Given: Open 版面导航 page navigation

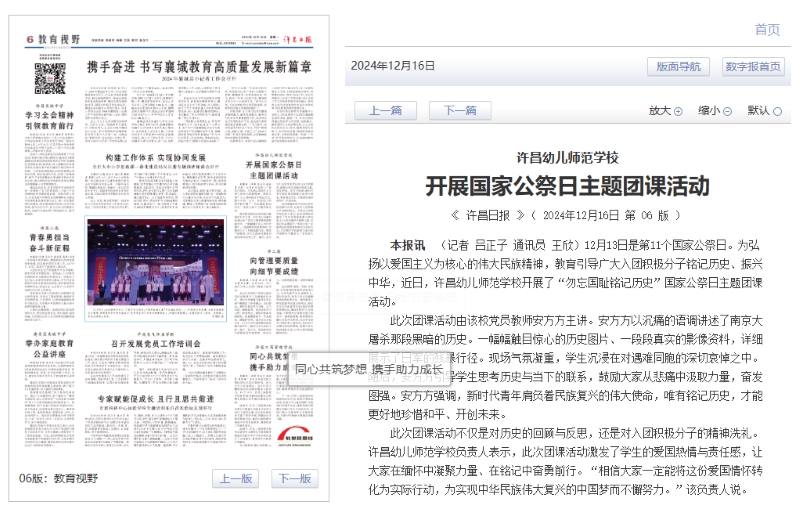Looking at the screenshot, I should pyautogui.click(x=678, y=67).
